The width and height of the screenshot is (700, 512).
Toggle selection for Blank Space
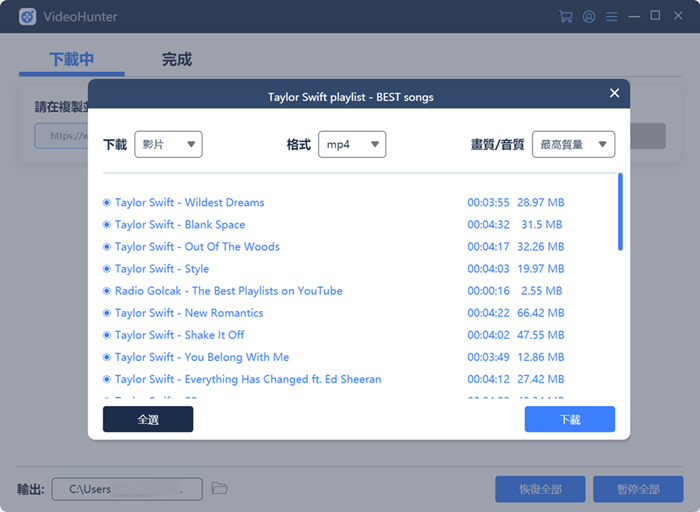(107, 225)
